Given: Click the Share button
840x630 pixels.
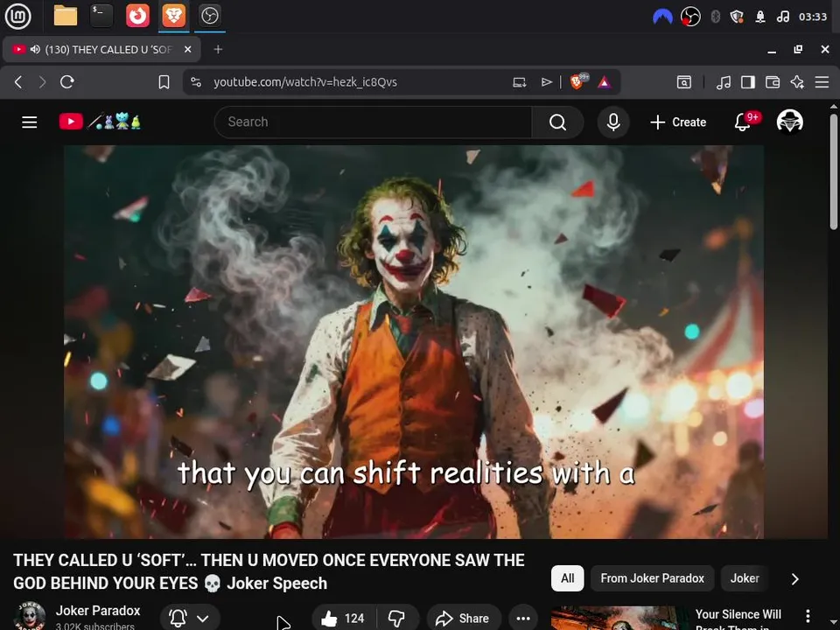Looking at the screenshot, I should click(x=464, y=619).
